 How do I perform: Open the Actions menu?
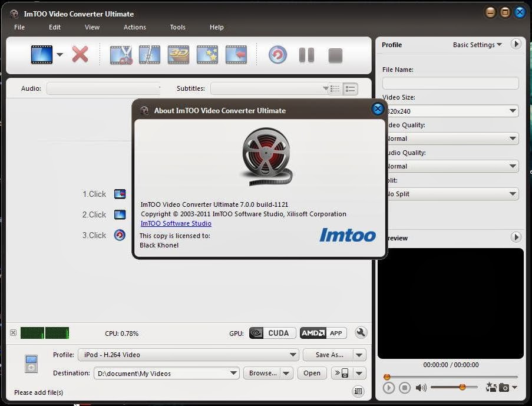point(135,27)
